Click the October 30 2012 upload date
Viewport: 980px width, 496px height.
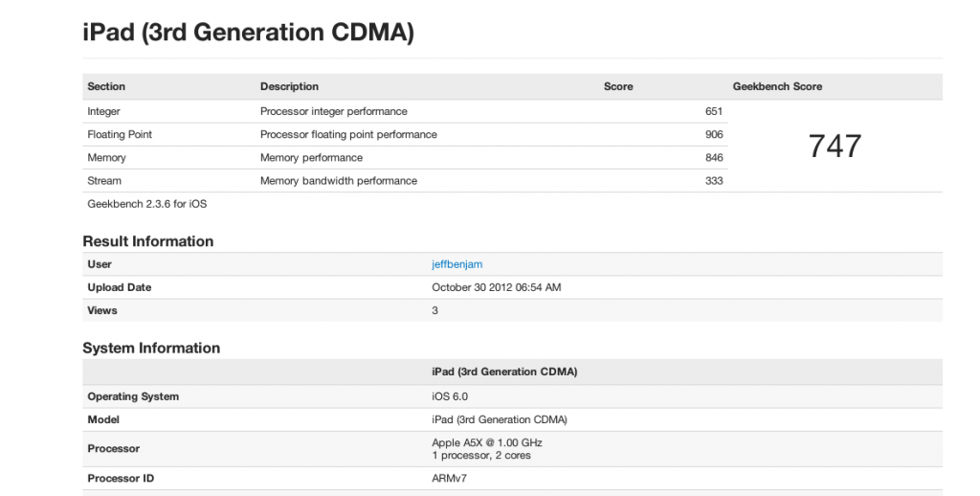pyautogui.click(x=496, y=287)
